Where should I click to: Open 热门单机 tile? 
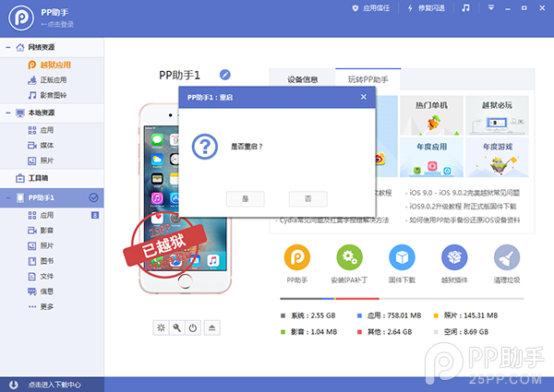pos(431,115)
